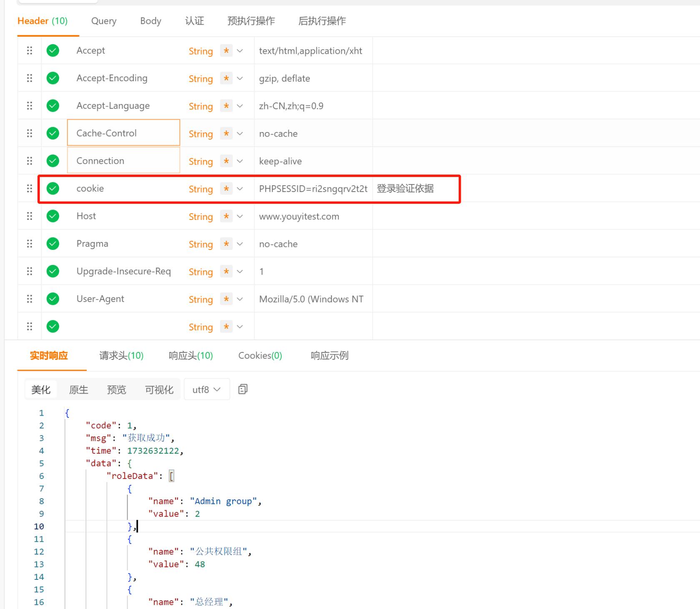Grab the drag handle for Accept row
The height and width of the screenshot is (609, 700).
(30, 50)
